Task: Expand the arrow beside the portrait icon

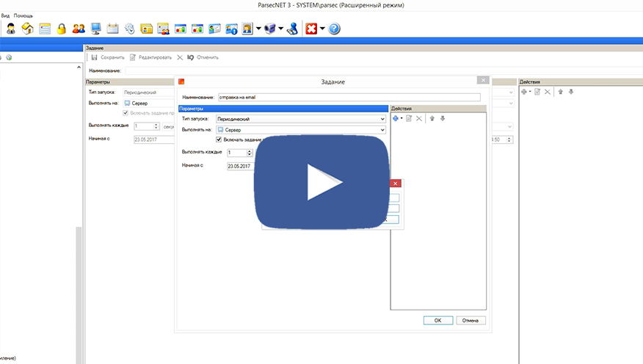Action: (x=258, y=29)
